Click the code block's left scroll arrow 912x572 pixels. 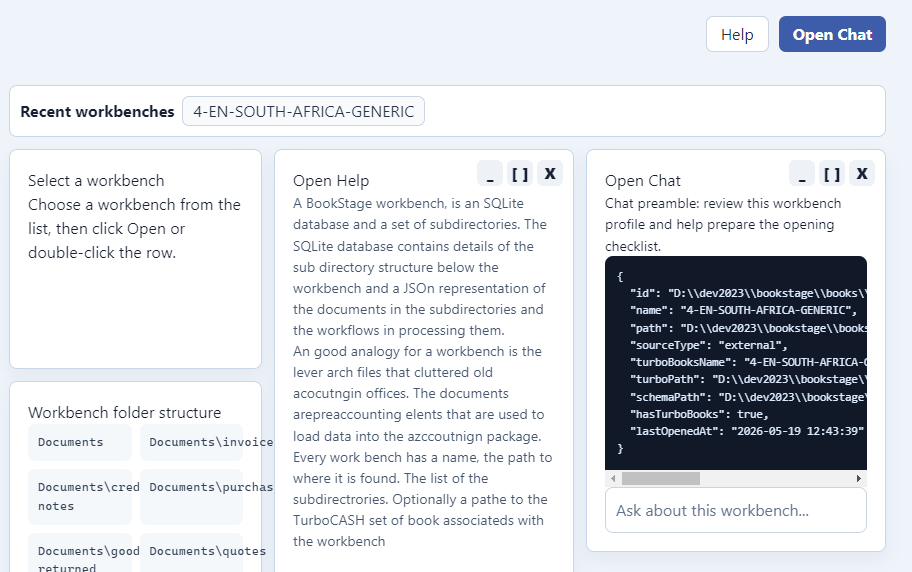(613, 478)
